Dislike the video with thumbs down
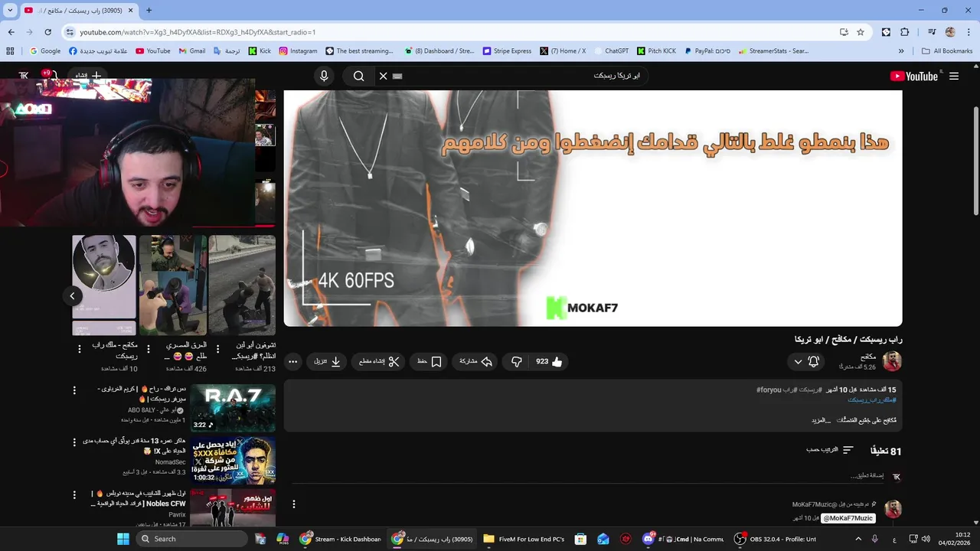Screen dimensions: 980x551 tap(517, 361)
